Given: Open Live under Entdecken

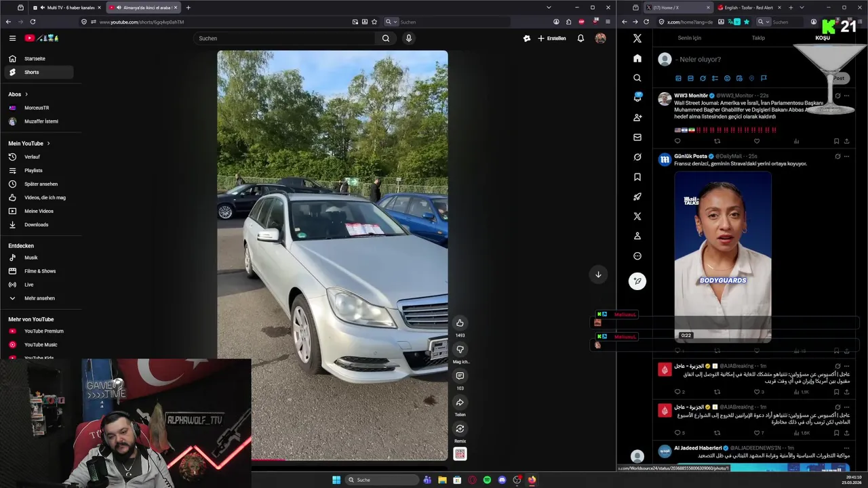Looking at the screenshot, I should (39, 285).
